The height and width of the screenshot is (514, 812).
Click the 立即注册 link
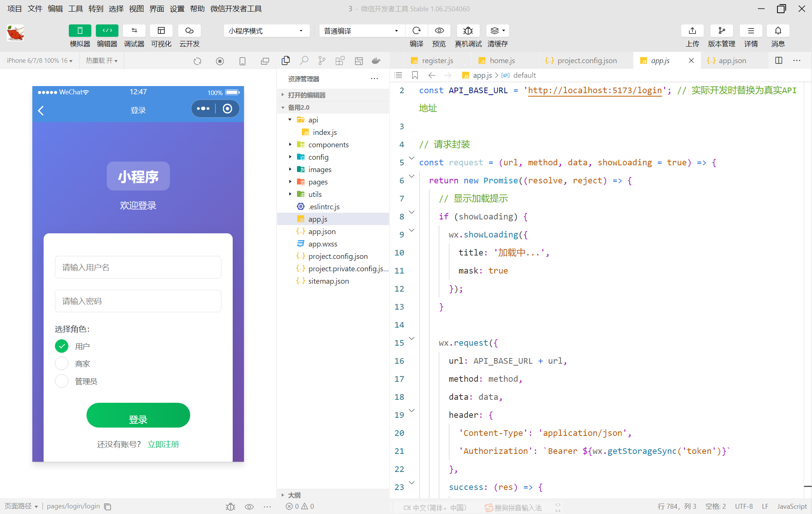(163, 444)
